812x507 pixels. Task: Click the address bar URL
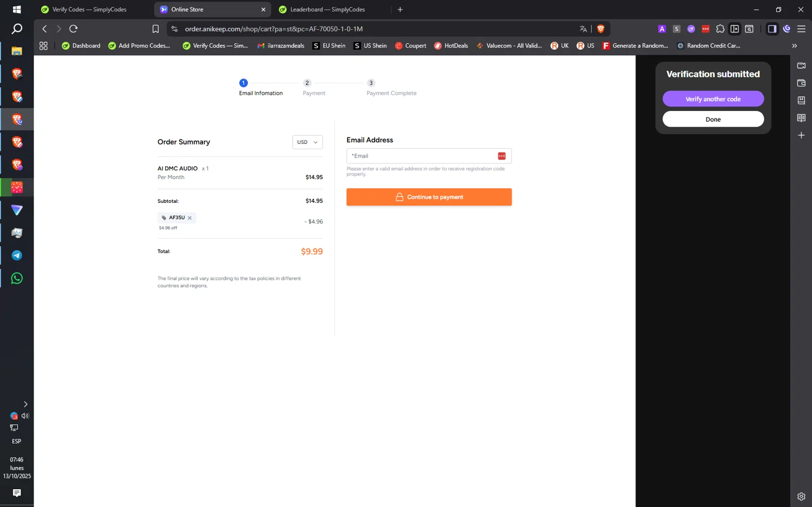click(x=274, y=29)
